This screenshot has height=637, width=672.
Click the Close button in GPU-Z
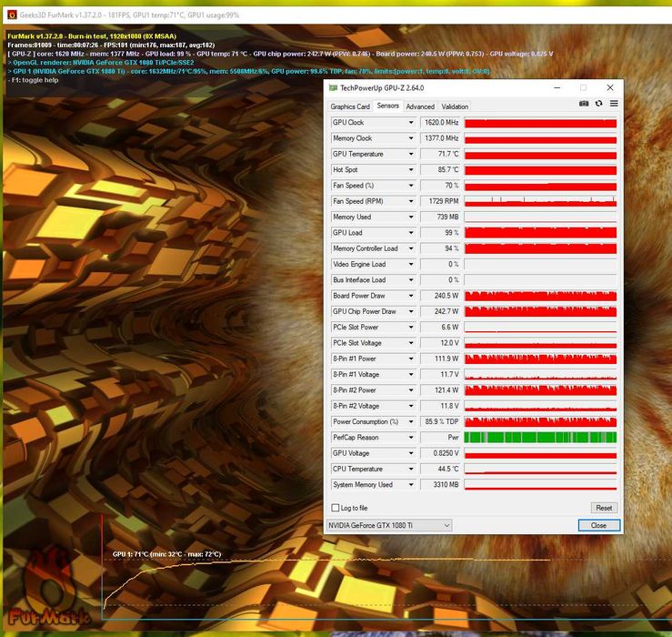[x=598, y=525]
